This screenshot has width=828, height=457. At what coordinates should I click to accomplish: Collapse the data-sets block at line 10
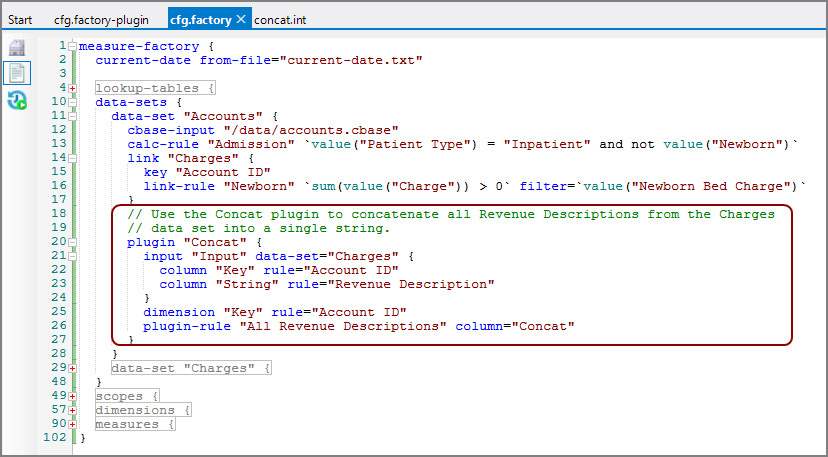point(72,102)
